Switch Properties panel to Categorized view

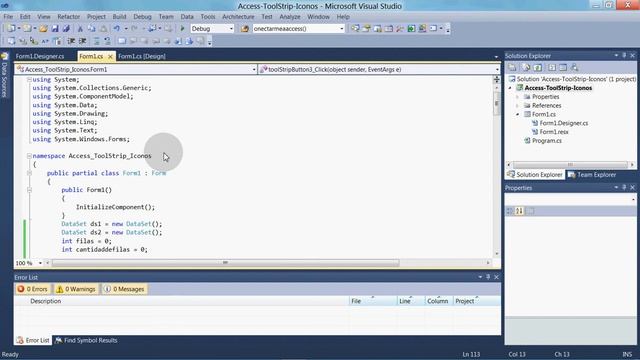pos(509,211)
